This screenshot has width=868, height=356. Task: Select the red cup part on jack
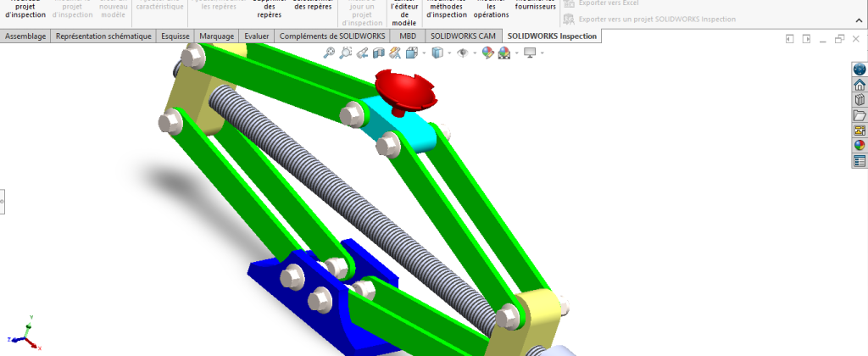404,91
